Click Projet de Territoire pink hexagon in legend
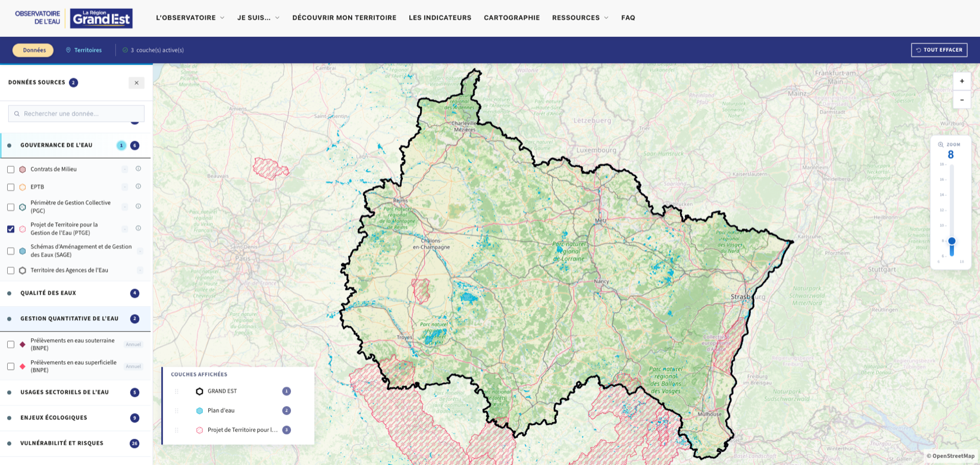Image resolution: width=980 pixels, height=465 pixels. (199, 430)
